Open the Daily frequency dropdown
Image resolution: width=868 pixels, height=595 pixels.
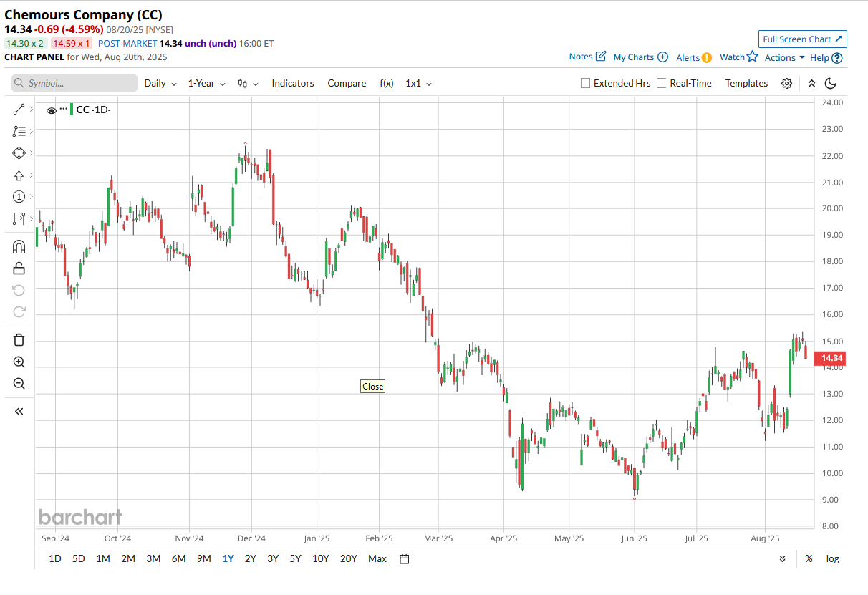pos(160,84)
